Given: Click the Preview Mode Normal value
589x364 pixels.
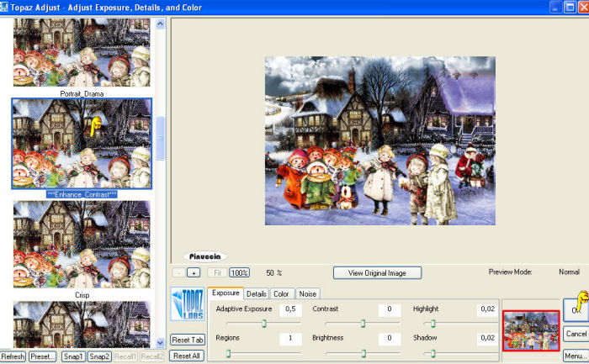Looking at the screenshot, I should pyautogui.click(x=569, y=272).
